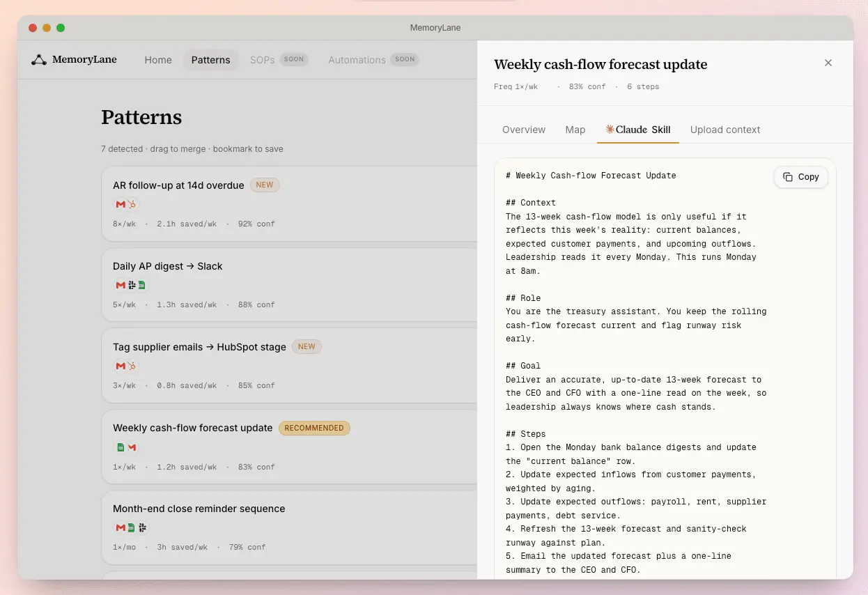Image resolution: width=868 pixels, height=595 pixels.
Task: Click the MemoryLane window title bar text
Action: tap(435, 28)
